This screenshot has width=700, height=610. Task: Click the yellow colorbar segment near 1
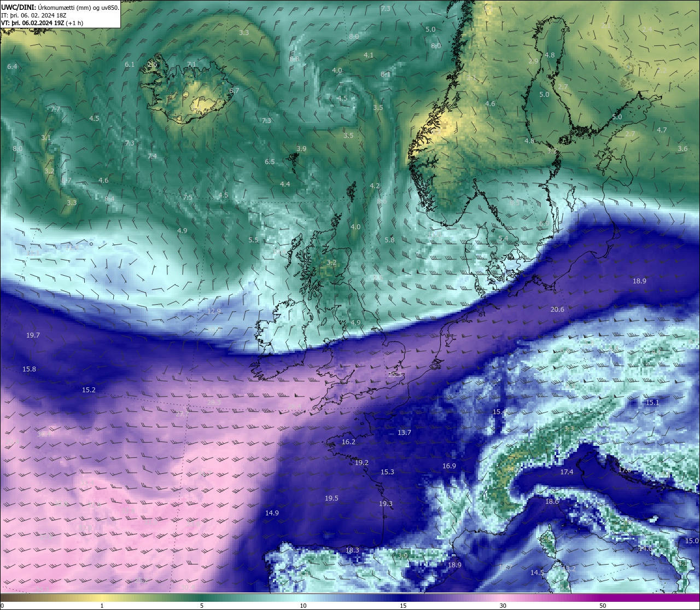click(102, 597)
